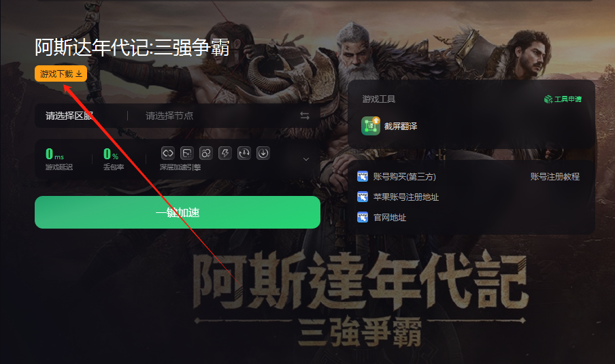Open 苹果账号注册地址 link

[406, 197]
